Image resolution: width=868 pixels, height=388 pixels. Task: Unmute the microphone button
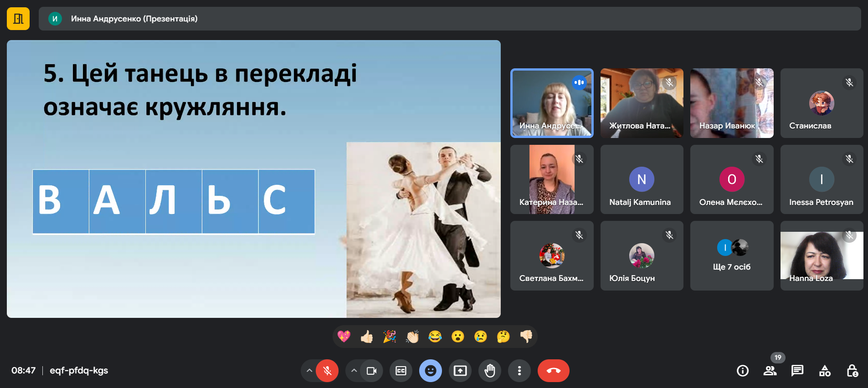327,371
